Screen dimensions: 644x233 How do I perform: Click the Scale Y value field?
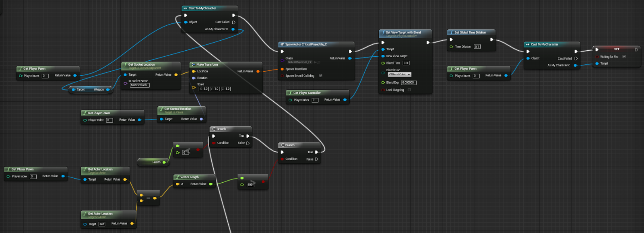pos(215,89)
